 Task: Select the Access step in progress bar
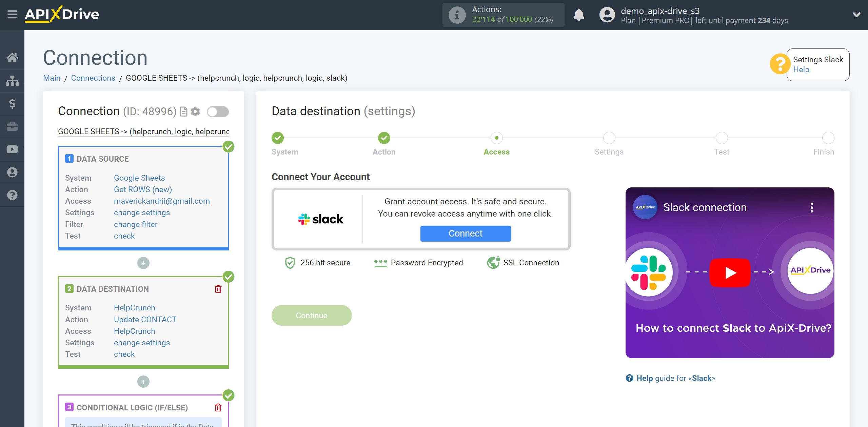click(x=496, y=138)
